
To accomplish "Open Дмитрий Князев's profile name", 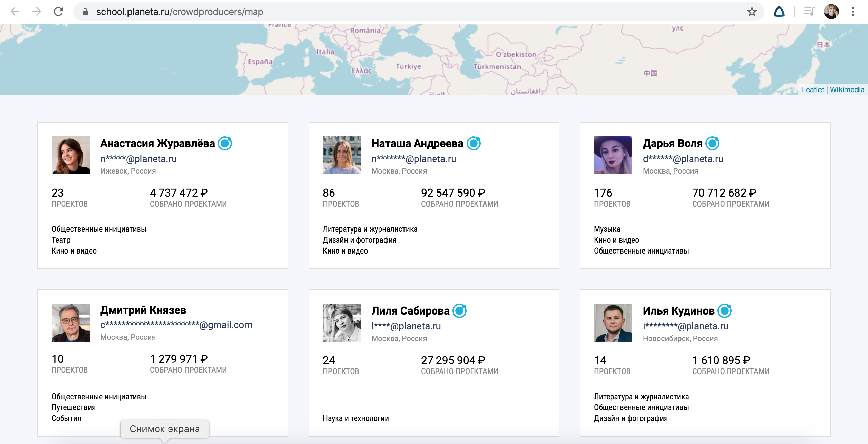I will [x=143, y=310].
